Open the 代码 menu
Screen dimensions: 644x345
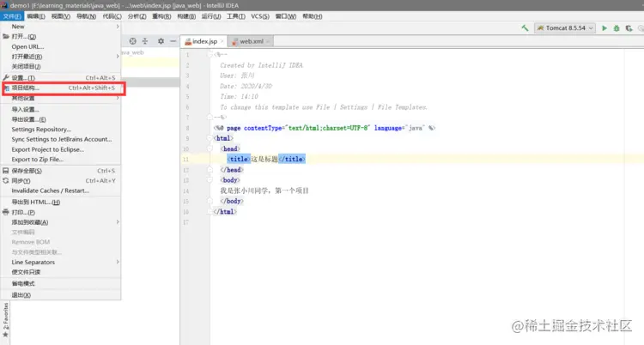coord(112,16)
